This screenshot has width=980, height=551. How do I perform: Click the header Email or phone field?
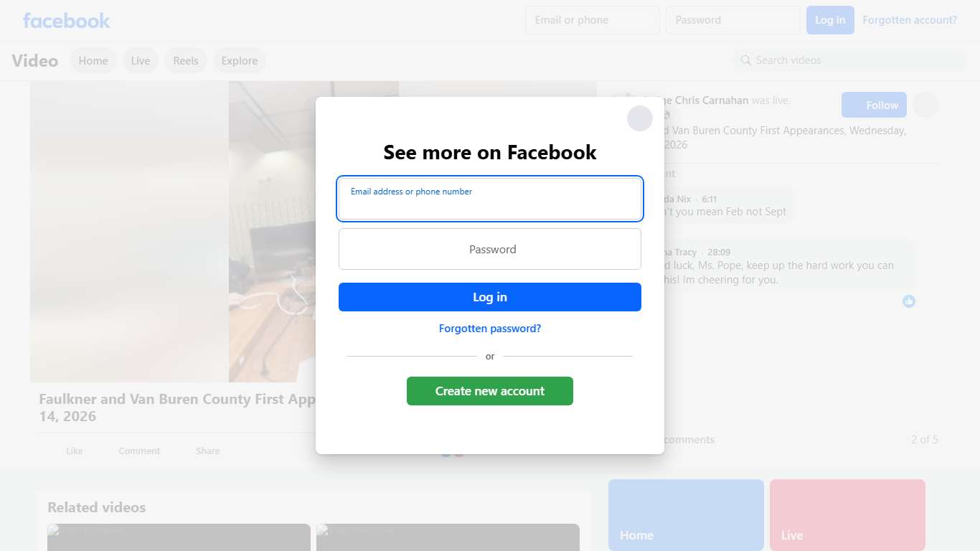click(593, 20)
